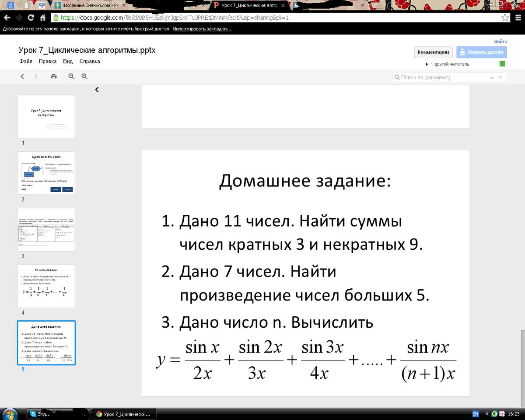
Task: Click the Войти sign-in link
Action: tap(500, 42)
